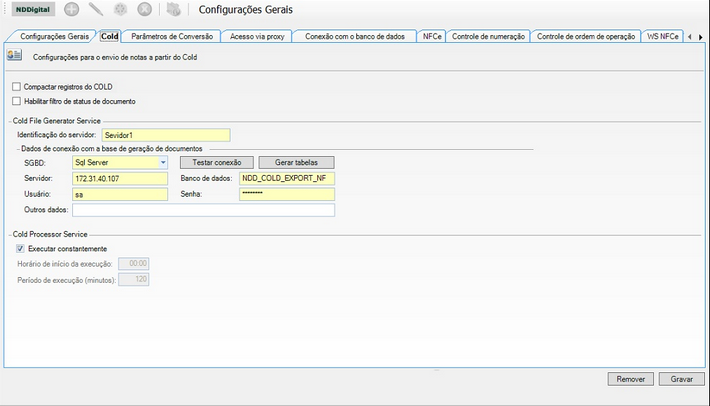Check Habilitar filtro de status de documento

point(17,101)
